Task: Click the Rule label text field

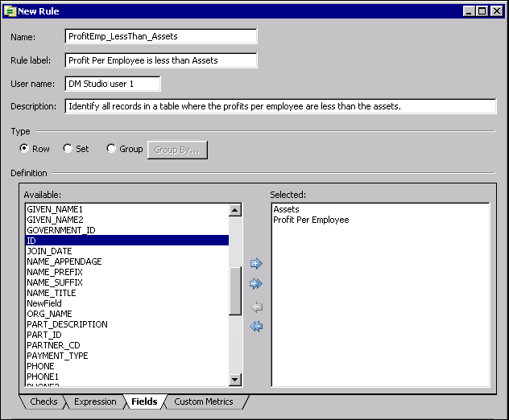Action: [x=160, y=60]
